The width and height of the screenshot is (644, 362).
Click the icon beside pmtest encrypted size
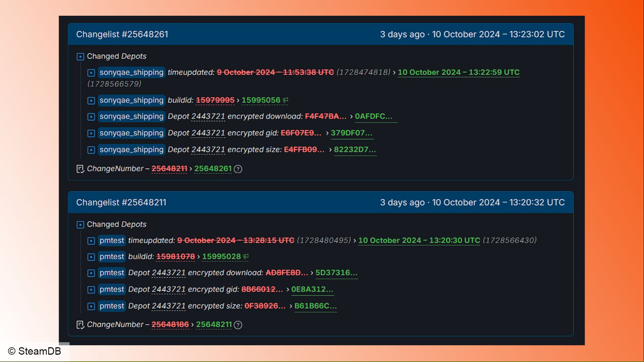91,306
